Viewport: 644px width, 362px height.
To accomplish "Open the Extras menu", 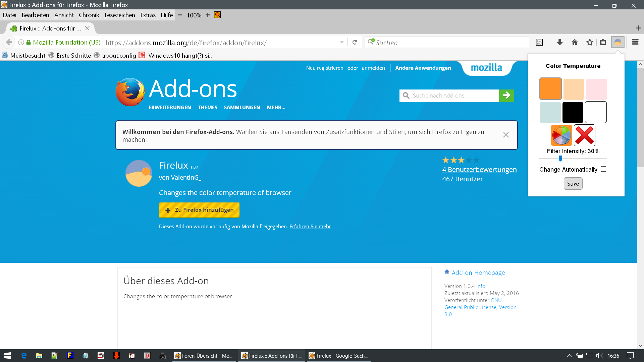I will pyautogui.click(x=148, y=15).
